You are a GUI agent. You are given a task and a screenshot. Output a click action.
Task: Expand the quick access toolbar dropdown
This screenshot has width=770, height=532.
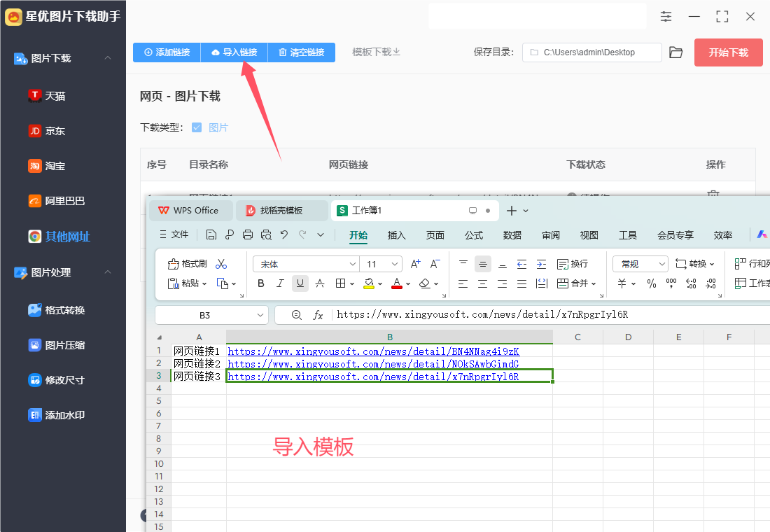(321, 234)
